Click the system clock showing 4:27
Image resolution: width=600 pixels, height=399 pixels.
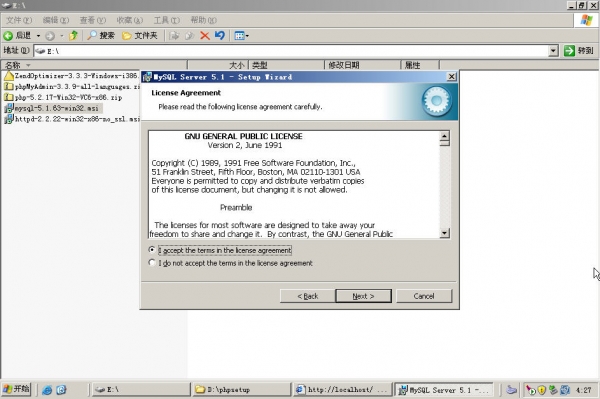click(x=583, y=390)
